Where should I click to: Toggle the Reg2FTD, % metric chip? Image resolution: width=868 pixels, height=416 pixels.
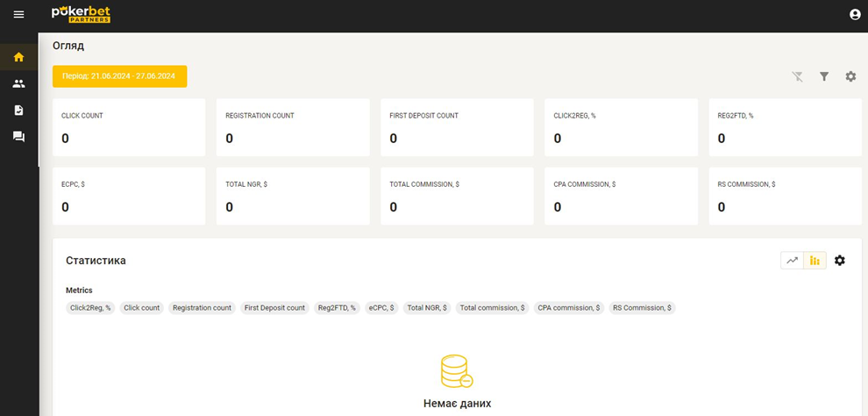point(338,308)
